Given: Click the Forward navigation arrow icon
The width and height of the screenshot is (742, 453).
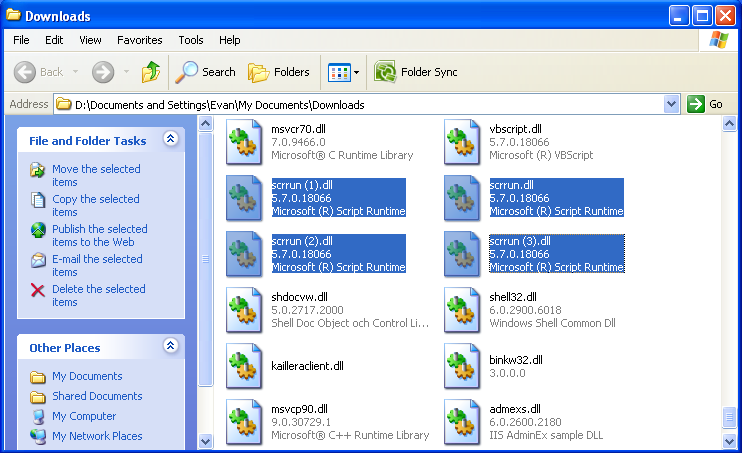Looking at the screenshot, I should [x=103, y=72].
